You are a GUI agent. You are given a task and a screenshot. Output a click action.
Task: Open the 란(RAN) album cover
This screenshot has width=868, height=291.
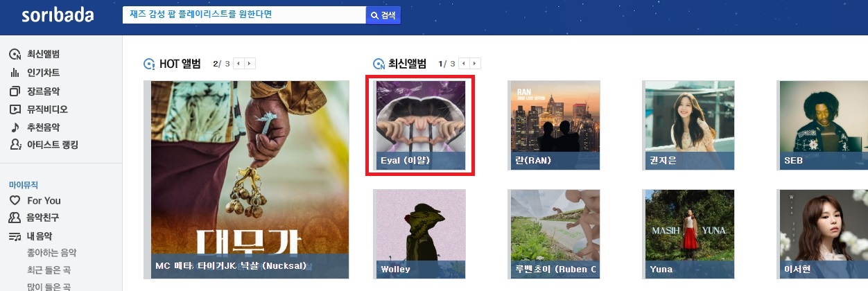555,125
